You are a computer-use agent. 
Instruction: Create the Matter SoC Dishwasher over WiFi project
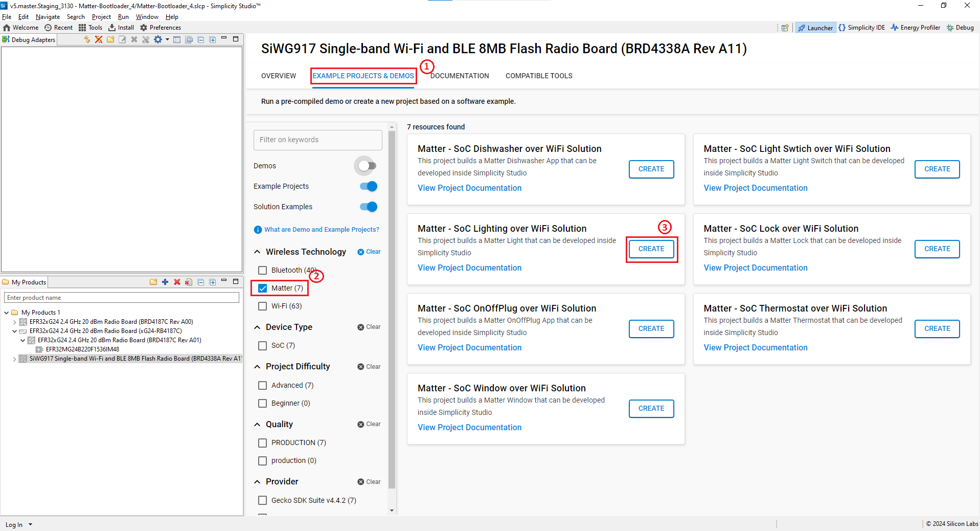[x=651, y=169]
